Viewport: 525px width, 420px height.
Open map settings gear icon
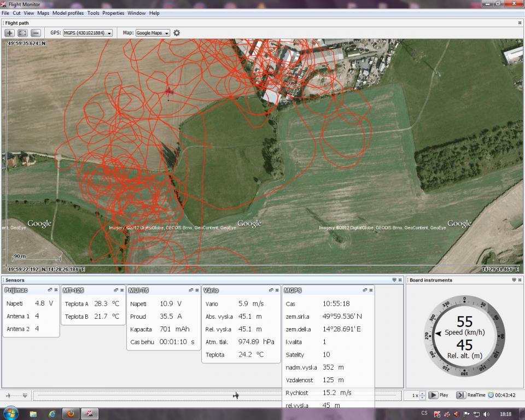click(177, 33)
